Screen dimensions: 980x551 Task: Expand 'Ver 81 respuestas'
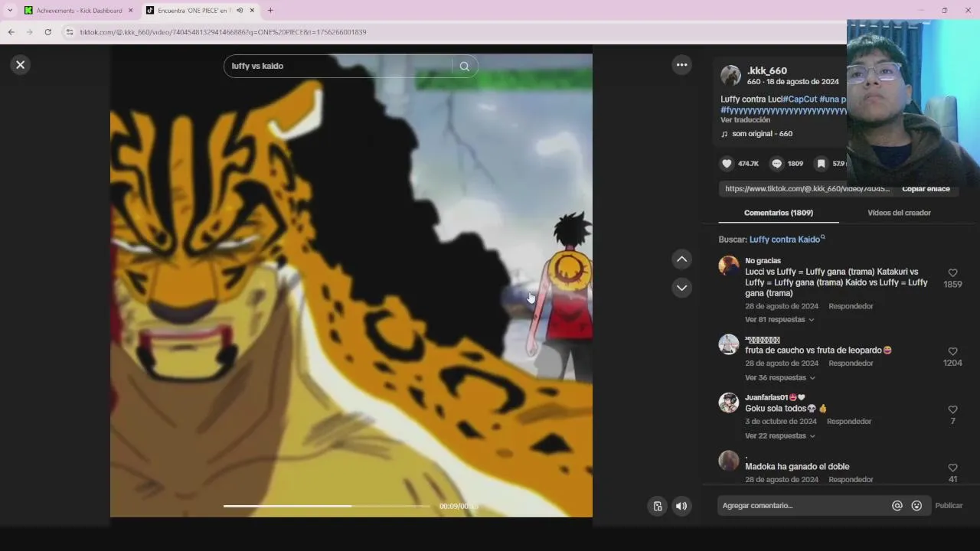pyautogui.click(x=779, y=320)
